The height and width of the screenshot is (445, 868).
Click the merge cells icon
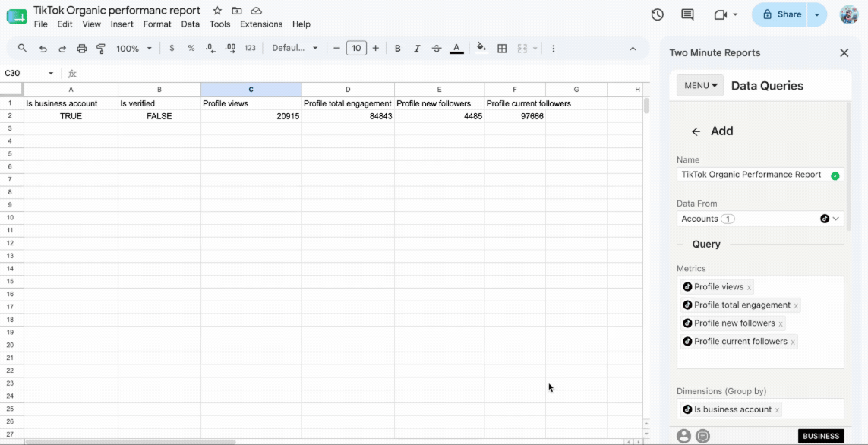pyautogui.click(x=522, y=49)
